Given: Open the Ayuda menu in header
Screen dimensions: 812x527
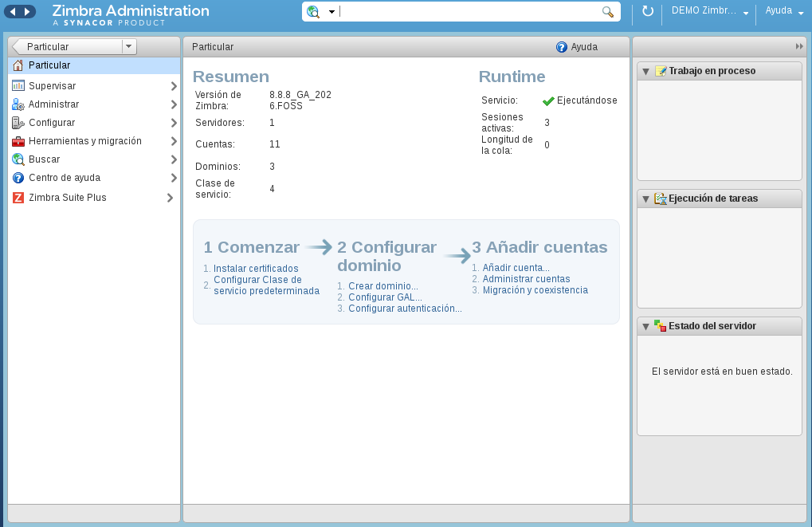Looking at the screenshot, I should point(785,11).
